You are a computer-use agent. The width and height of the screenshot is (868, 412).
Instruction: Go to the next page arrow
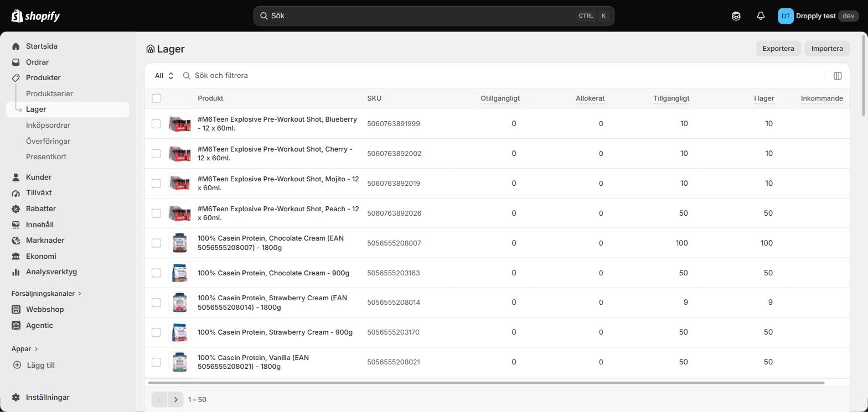point(175,399)
